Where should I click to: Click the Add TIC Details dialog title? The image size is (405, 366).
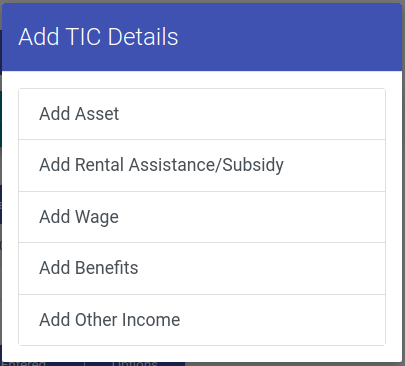tap(98, 36)
